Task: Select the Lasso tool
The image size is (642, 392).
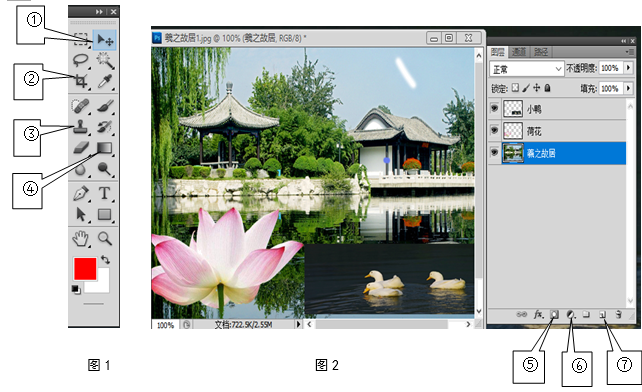Action: coord(81,60)
